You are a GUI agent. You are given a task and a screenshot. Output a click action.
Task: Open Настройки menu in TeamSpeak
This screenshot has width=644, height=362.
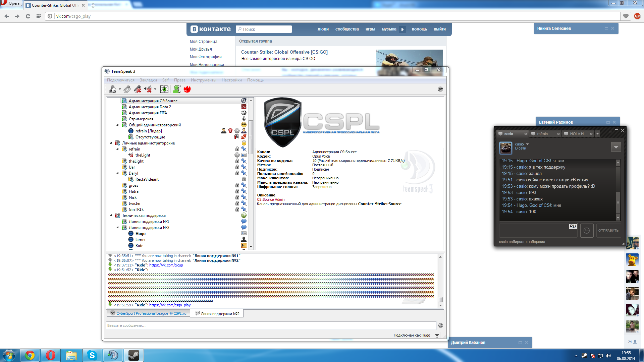pos(231,80)
